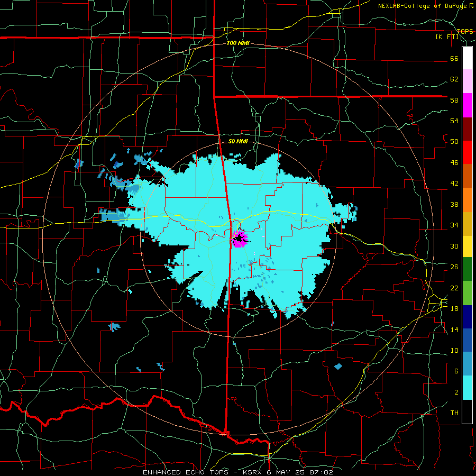Click the yellow legend swatch near 30
This screenshot has height=476, width=476.
[467, 246]
